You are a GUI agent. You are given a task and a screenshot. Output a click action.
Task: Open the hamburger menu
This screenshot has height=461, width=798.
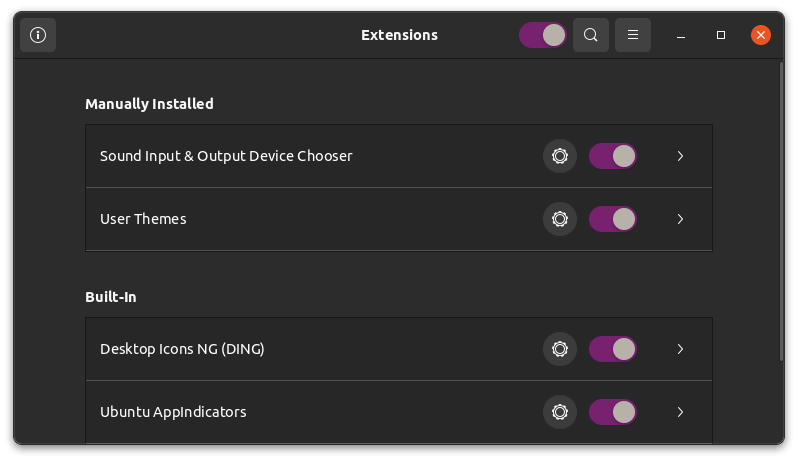633,35
